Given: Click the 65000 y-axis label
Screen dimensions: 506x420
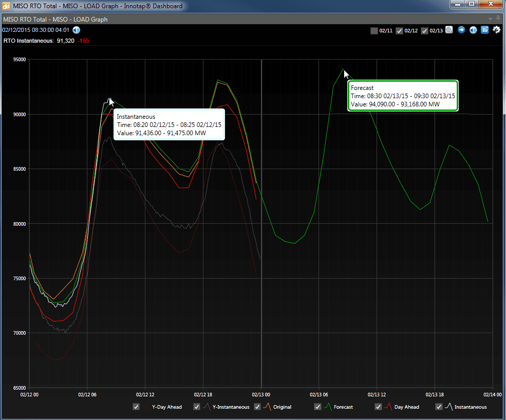Looking at the screenshot, I should tap(20, 388).
